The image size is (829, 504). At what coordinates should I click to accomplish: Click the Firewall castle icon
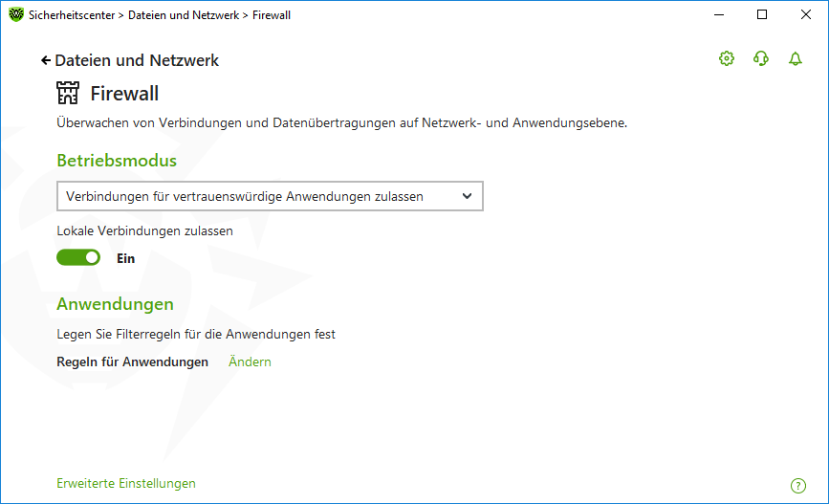[x=68, y=93]
